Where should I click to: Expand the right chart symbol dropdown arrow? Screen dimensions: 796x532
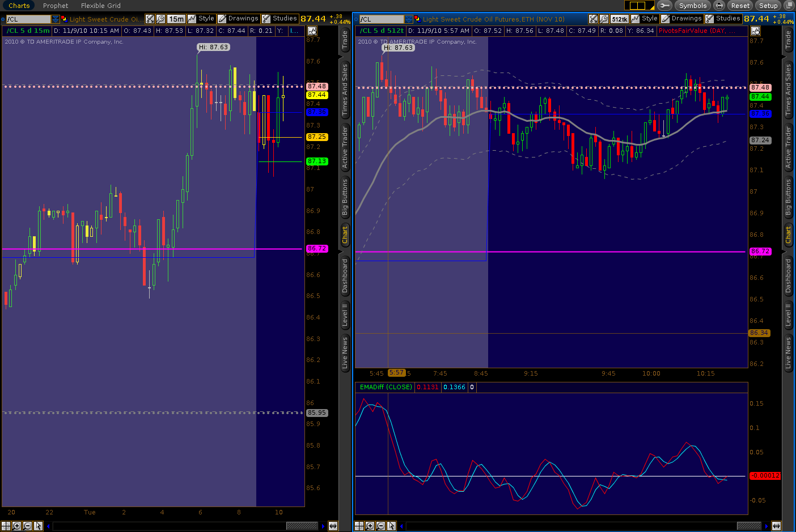point(408,19)
